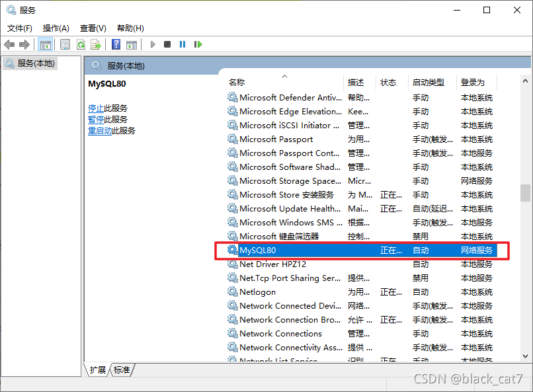533x392 pixels.
Task: Click the vertical scrollbar thumb
Action: 525,193
